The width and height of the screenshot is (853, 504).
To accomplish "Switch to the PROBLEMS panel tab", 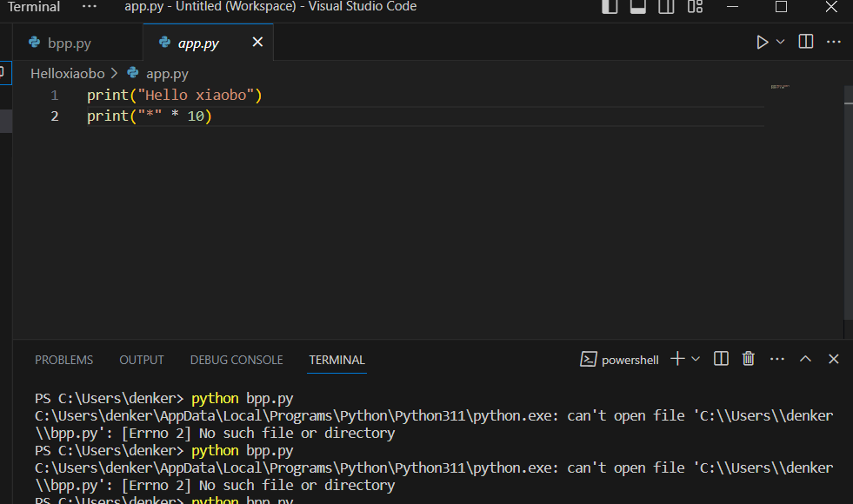I will tap(63, 360).
